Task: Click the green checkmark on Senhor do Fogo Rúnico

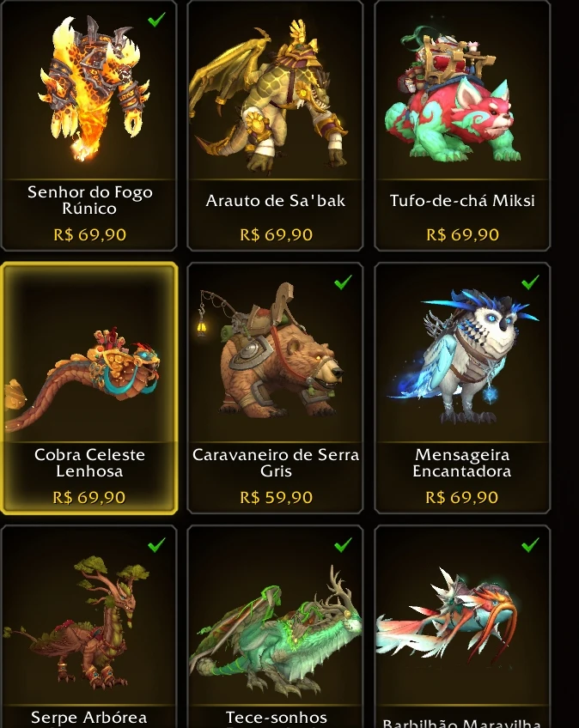Action: 156,20
